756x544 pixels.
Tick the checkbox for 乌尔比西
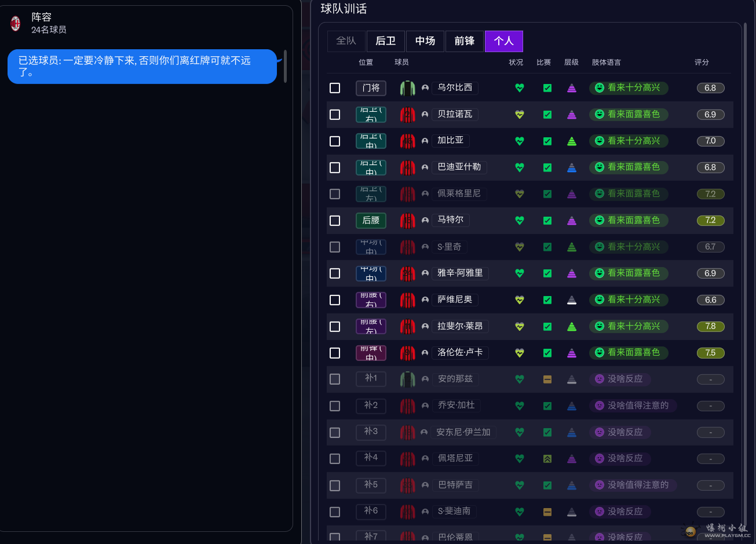(335, 88)
